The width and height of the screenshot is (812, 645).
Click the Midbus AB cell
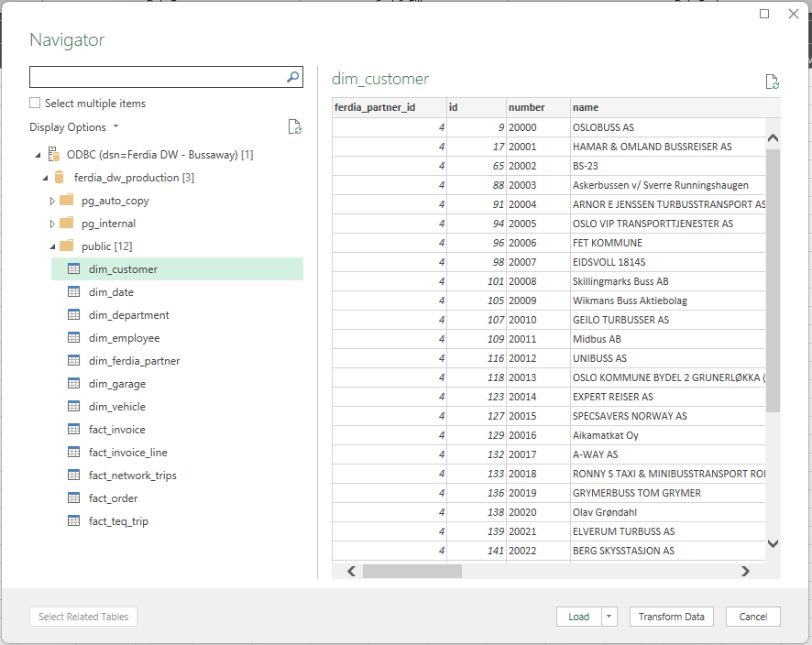[667, 339]
